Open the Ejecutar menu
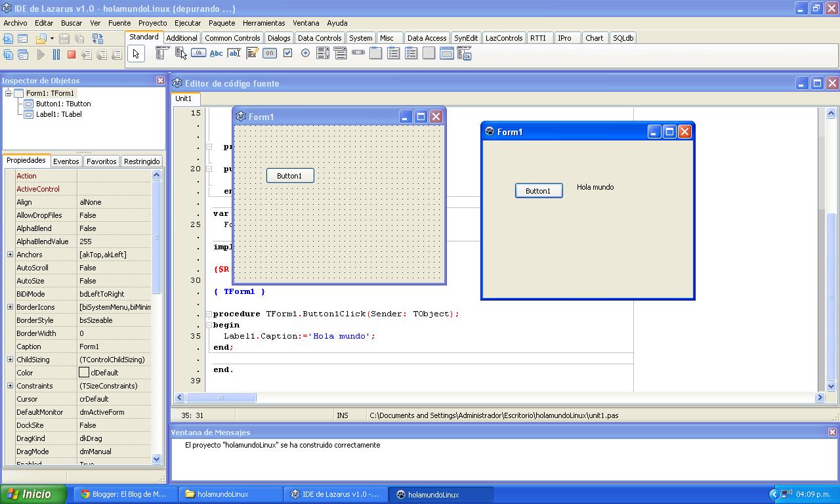Image resolution: width=840 pixels, height=504 pixels. click(188, 23)
